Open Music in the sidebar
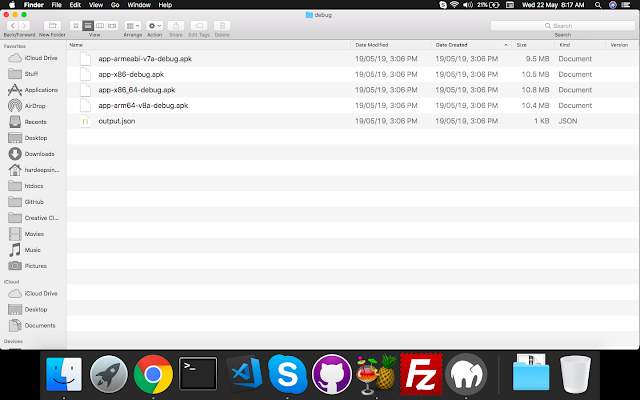This screenshot has width=640, height=400. (24, 250)
